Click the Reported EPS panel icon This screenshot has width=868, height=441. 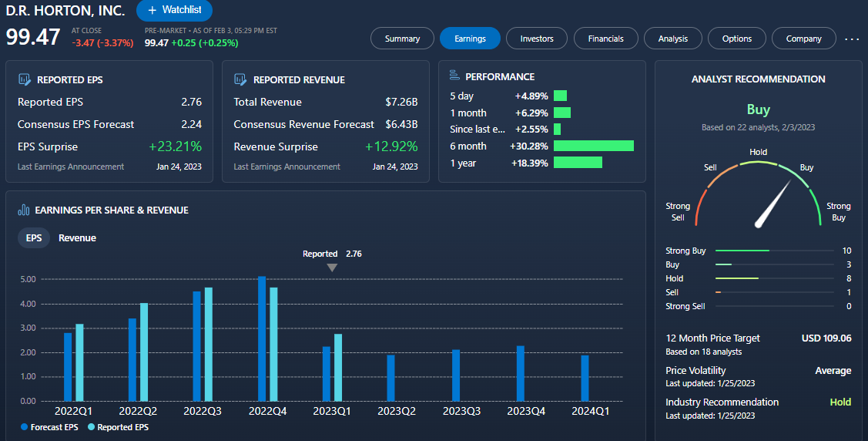pyautogui.click(x=24, y=79)
